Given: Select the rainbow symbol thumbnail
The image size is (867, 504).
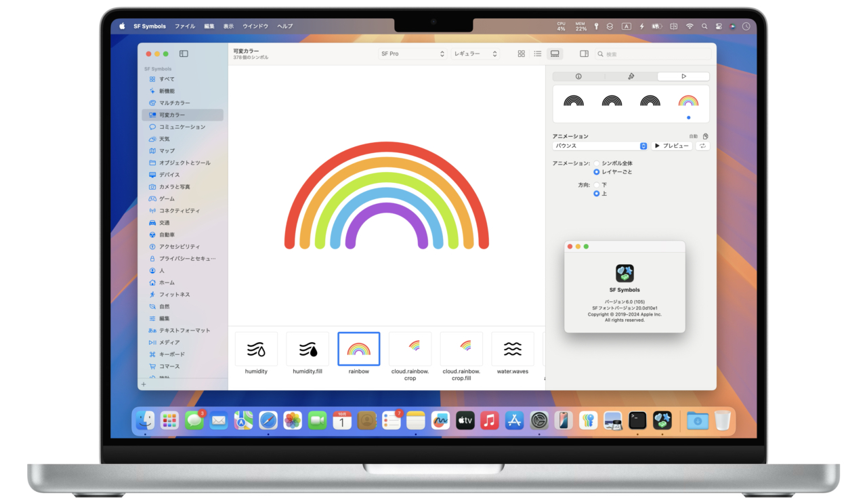Looking at the screenshot, I should (x=359, y=349).
